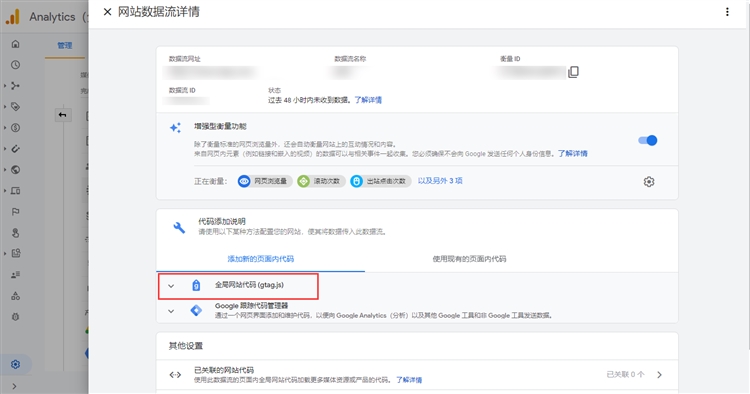Expand the devices sidebar group arrow
Screen dimensions: 750x394
pos(5,191)
